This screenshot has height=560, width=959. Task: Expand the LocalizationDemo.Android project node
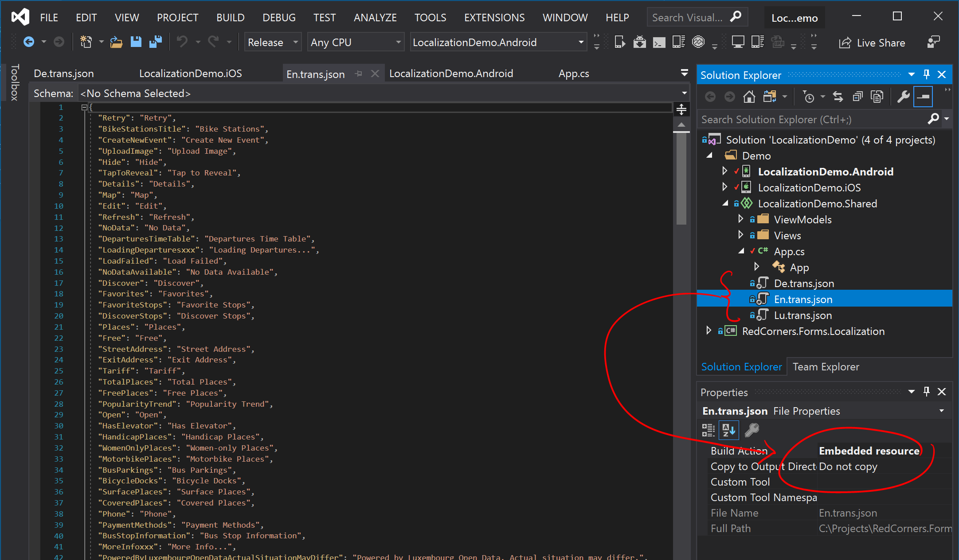click(724, 171)
